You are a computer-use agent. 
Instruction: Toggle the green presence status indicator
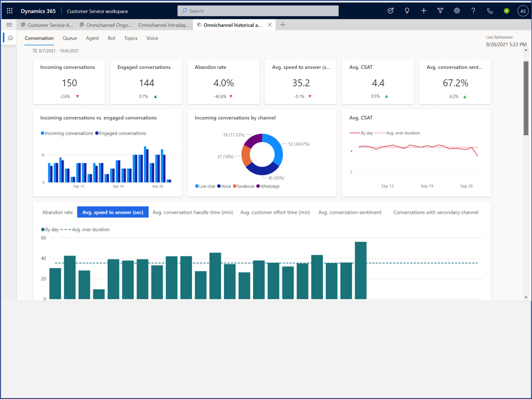[507, 11]
